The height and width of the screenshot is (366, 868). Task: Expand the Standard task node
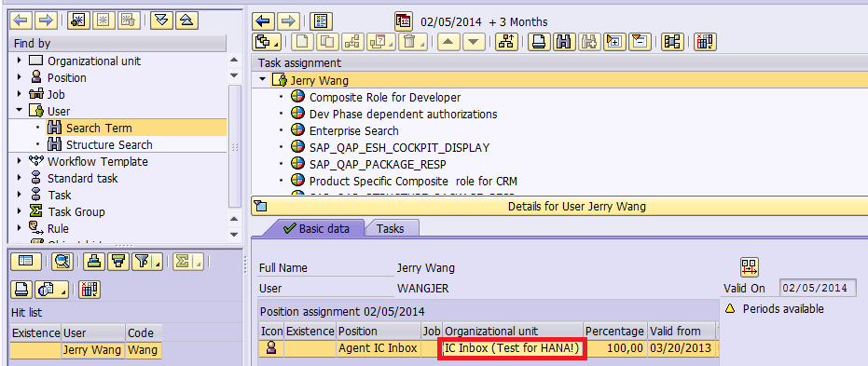coord(21,178)
